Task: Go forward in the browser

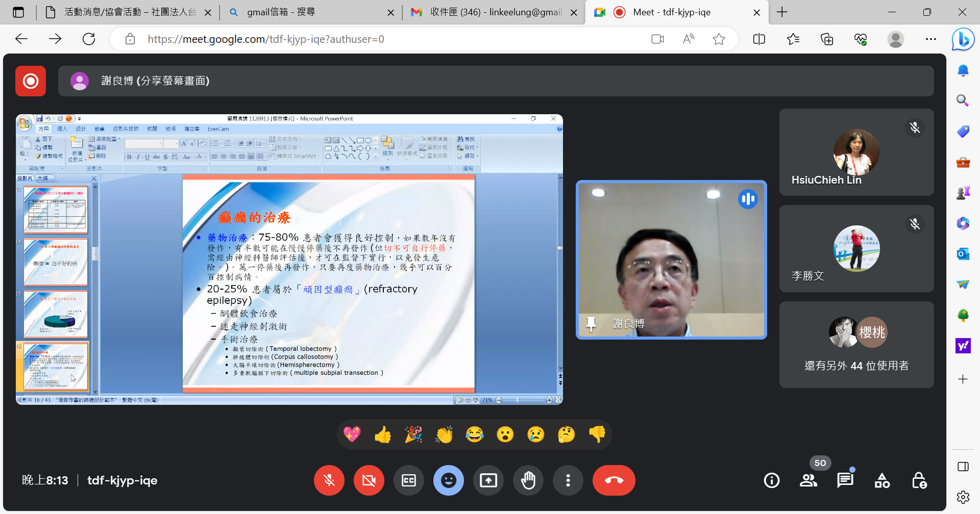Action: pyautogui.click(x=55, y=39)
